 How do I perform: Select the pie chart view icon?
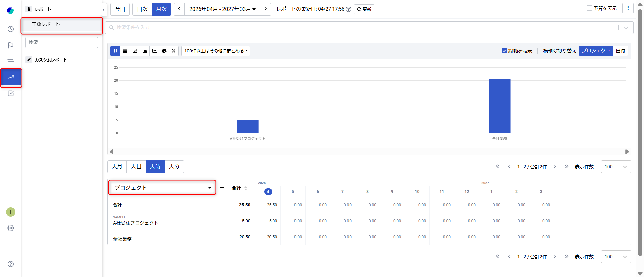coord(164,51)
